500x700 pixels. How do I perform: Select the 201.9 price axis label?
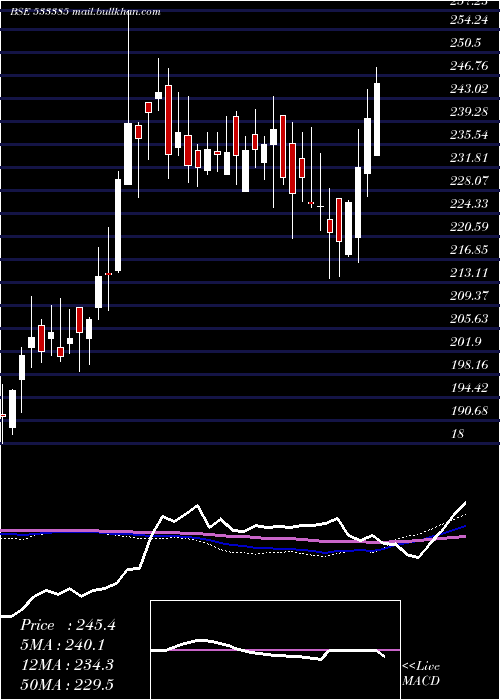click(x=466, y=342)
